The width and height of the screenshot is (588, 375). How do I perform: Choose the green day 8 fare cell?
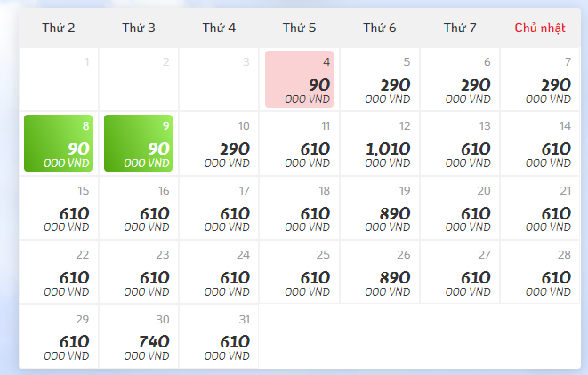coord(59,143)
